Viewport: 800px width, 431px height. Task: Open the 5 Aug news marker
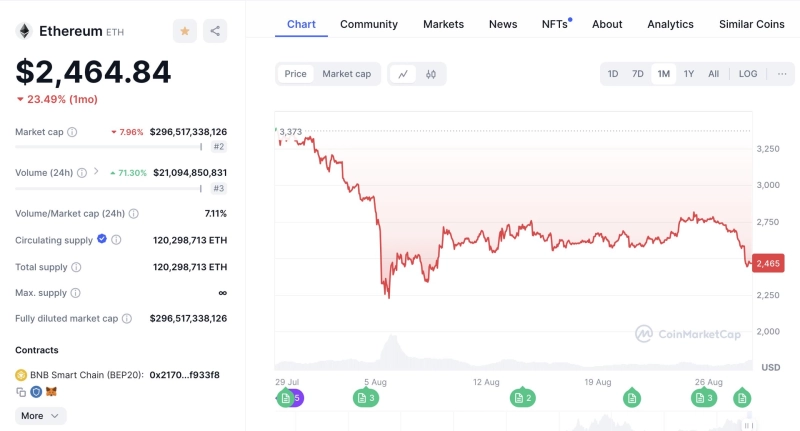pos(366,398)
